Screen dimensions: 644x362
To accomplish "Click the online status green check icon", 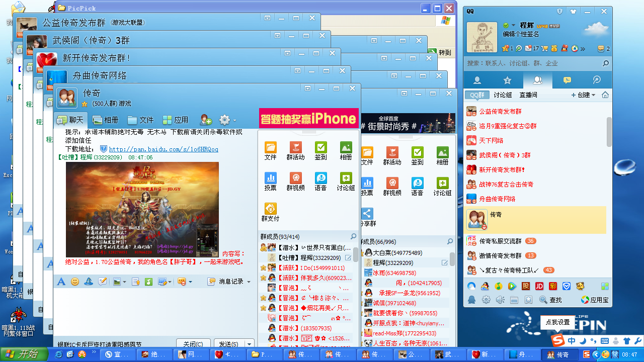I will coord(506,25).
